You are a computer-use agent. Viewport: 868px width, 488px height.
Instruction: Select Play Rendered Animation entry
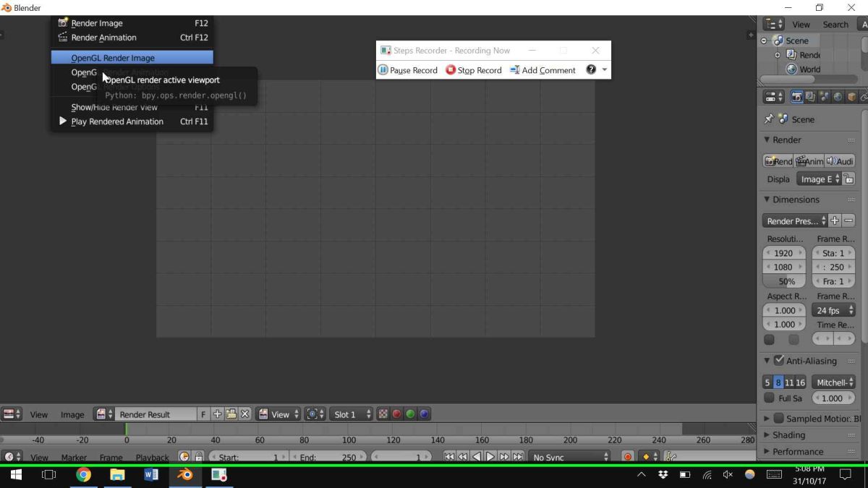(x=132, y=121)
